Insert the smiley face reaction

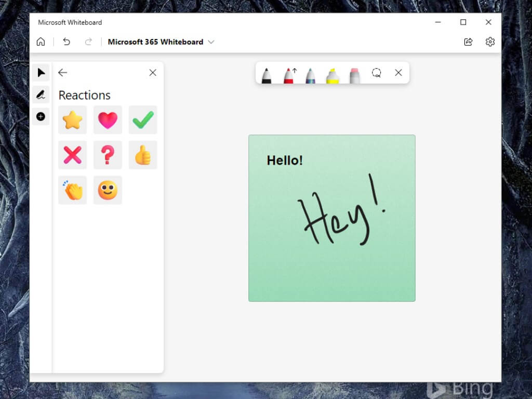point(108,190)
